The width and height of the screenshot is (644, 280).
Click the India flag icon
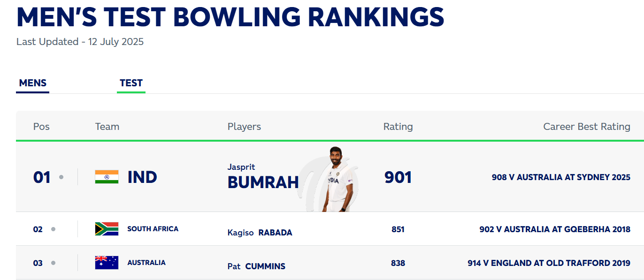(x=107, y=177)
